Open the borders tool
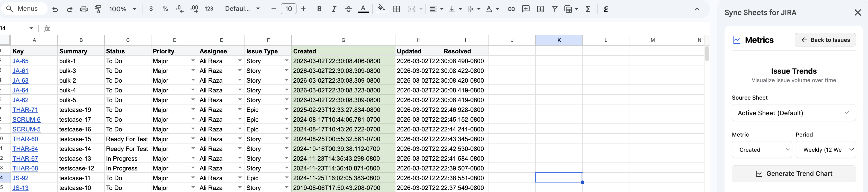This screenshot has height=192, width=868. (397, 9)
